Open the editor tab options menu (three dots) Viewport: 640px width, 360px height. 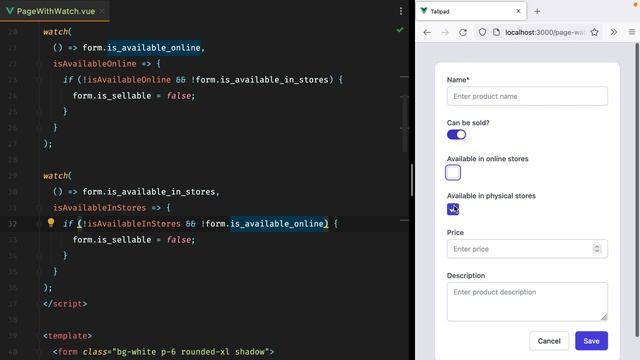click(401, 11)
